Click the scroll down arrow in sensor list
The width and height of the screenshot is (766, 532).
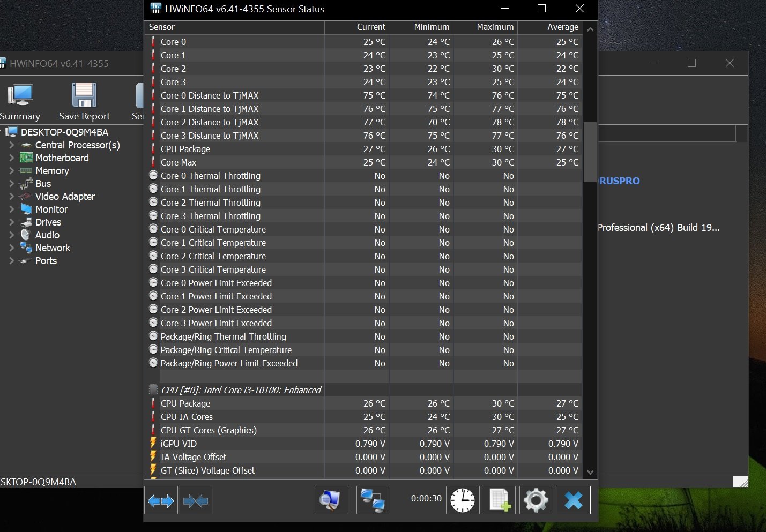tap(590, 472)
